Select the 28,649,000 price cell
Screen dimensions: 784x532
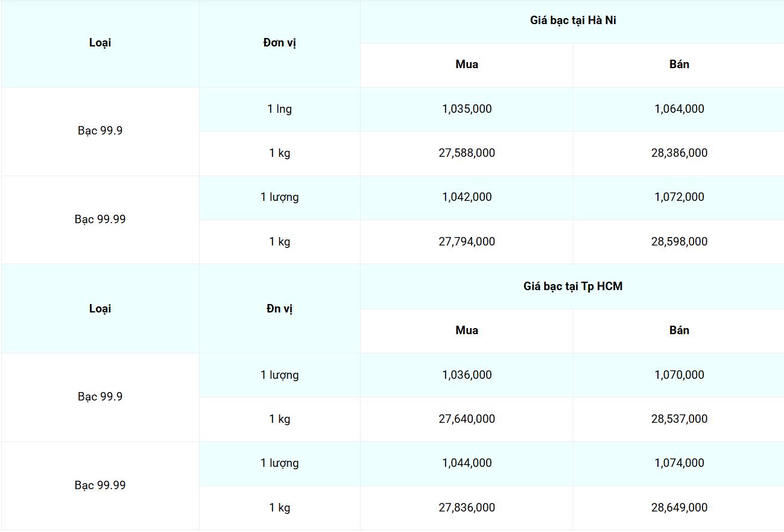coord(679,508)
